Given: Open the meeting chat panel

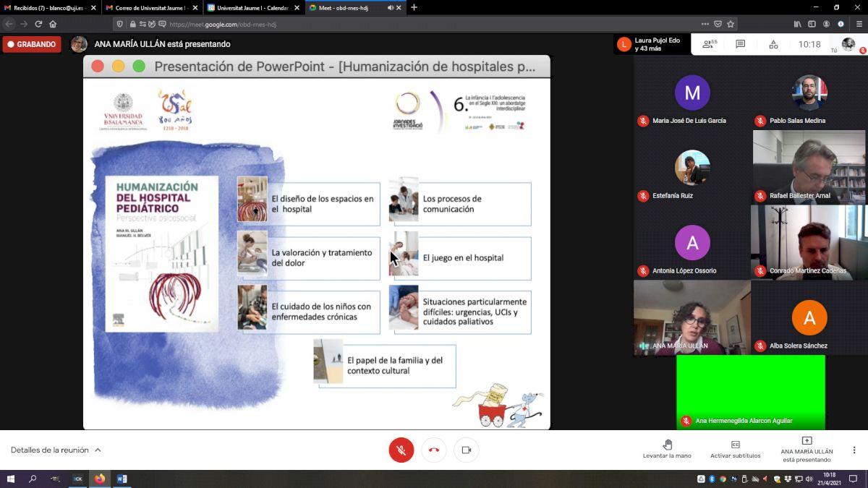Looking at the screenshot, I should click(x=740, y=44).
